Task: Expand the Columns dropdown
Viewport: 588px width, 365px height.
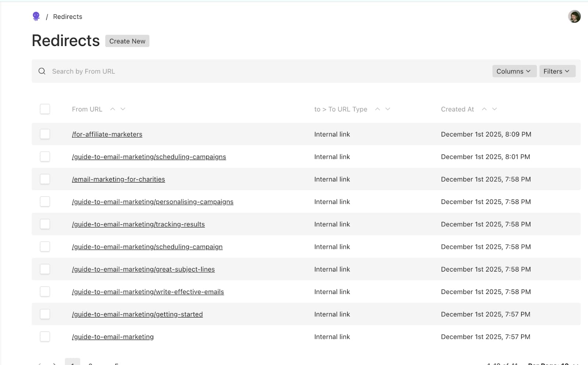Action: [514, 71]
